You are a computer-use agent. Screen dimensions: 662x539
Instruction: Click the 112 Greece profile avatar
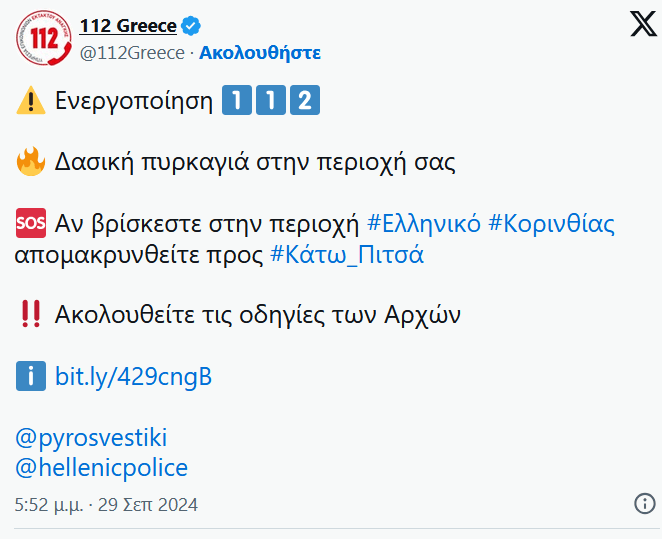[x=43, y=39]
